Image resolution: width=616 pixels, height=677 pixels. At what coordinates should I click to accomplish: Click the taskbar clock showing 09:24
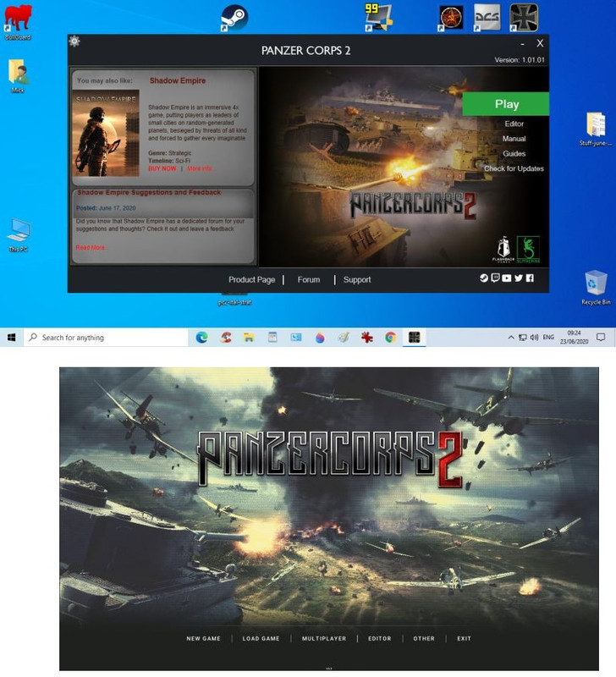pyautogui.click(x=575, y=338)
